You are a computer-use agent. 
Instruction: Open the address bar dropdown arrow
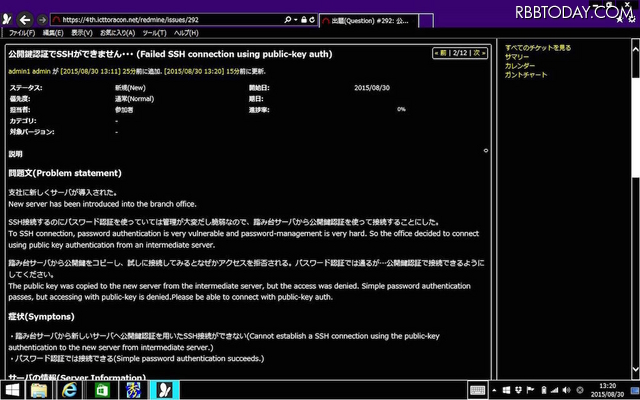point(296,20)
